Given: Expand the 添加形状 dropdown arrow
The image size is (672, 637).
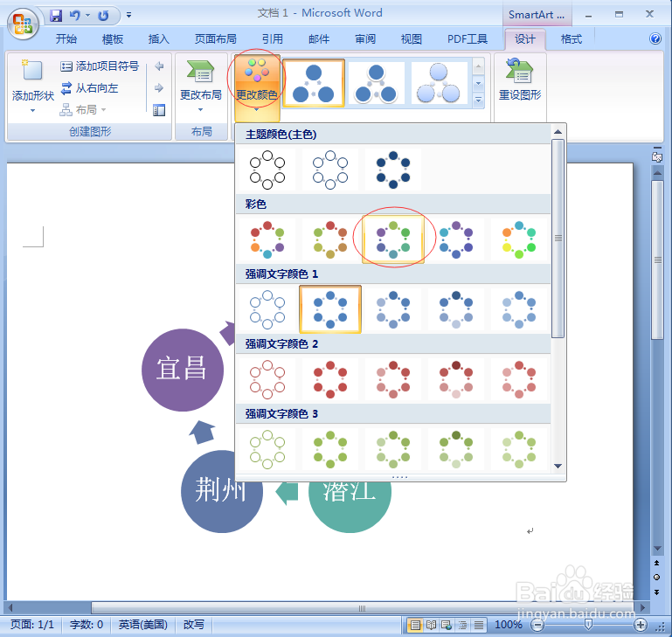Looking at the screenshot, I should [32, 111].
